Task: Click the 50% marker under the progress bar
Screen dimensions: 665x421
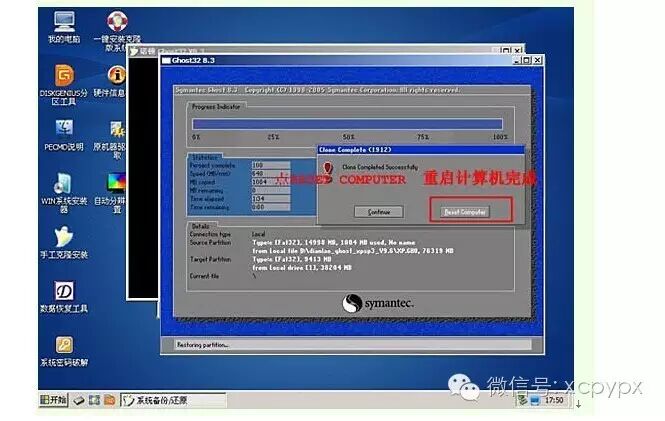Action: 348,137
